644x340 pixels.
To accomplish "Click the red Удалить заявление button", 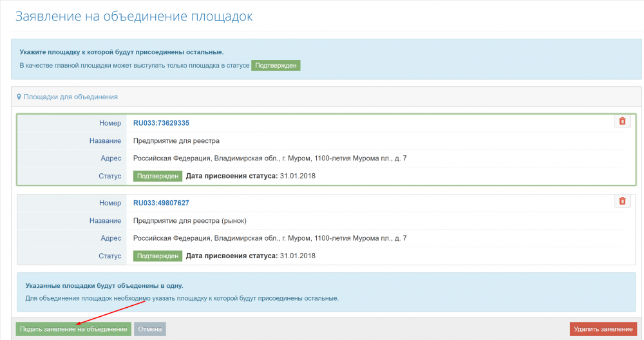I will coord(603,329).
